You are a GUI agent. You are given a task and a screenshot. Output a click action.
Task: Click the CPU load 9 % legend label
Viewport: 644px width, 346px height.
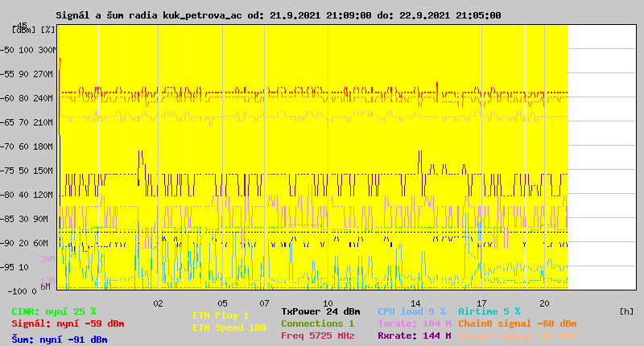tap(411, 311)
